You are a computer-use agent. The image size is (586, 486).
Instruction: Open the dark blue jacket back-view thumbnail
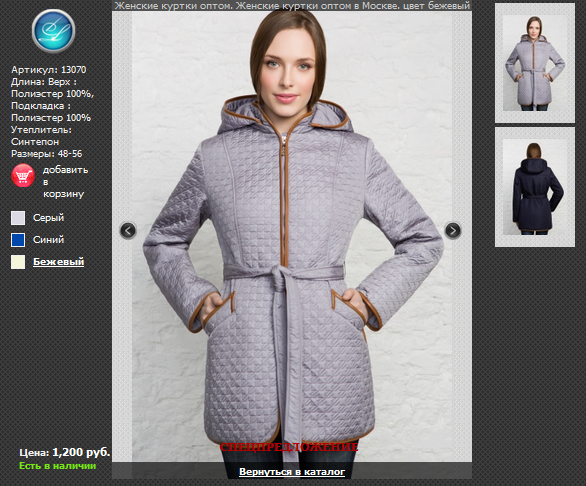click(x=535, y=187)
